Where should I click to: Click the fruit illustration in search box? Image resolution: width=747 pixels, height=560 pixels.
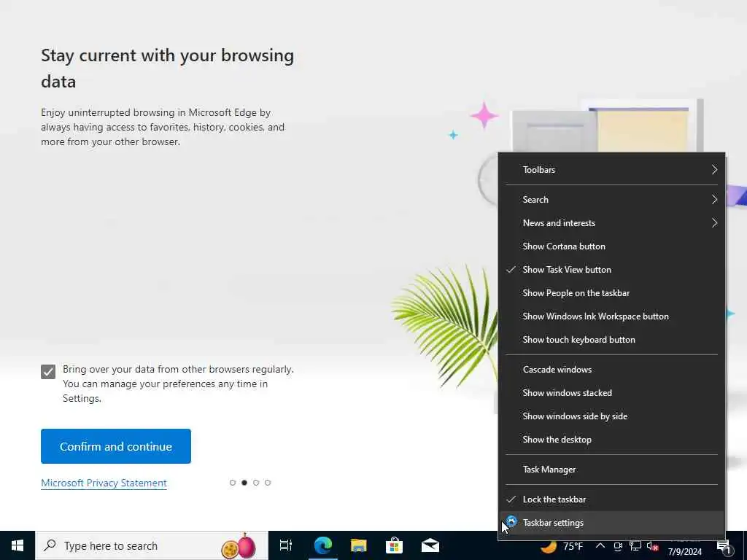(239, 545)
